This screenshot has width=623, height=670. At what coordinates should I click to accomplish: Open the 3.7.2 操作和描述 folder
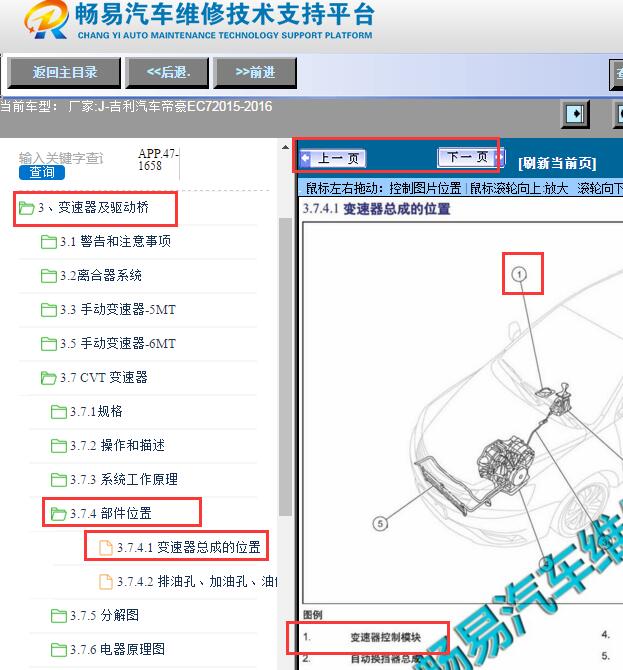tap(118, 446)
